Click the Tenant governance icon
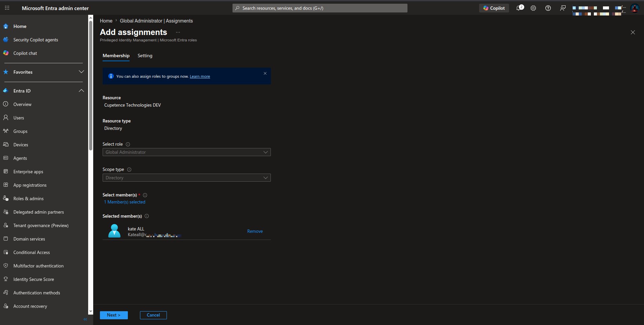This screenshot has width=644, height=325. (6, 225)
